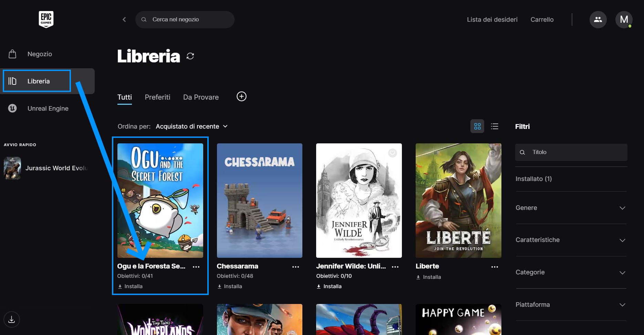Open the M profile avatar
The height and width of the screenshot is (335, 644).
pos(624,20)
